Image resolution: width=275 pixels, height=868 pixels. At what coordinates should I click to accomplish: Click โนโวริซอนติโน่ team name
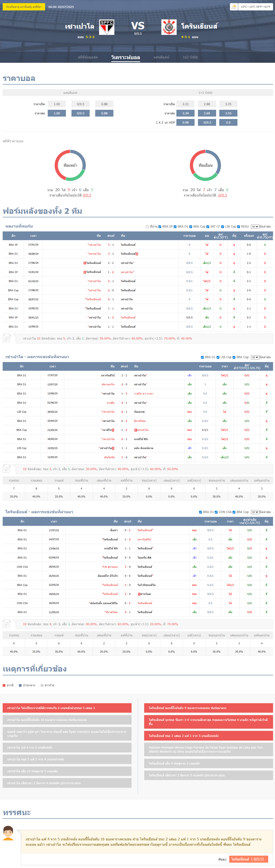146,585
